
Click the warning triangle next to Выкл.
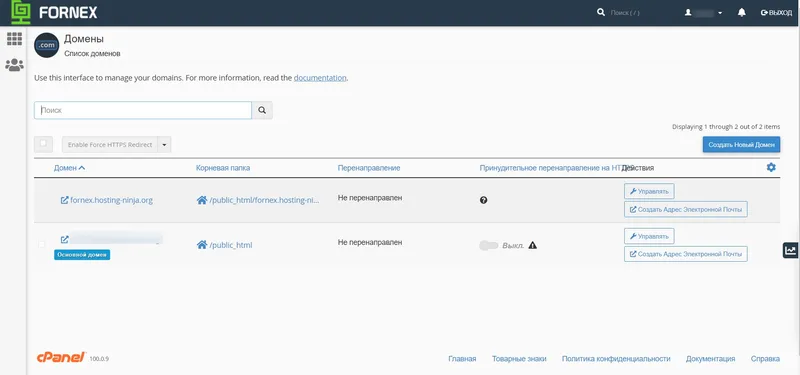pyautogui.click(x=533, y=245)
